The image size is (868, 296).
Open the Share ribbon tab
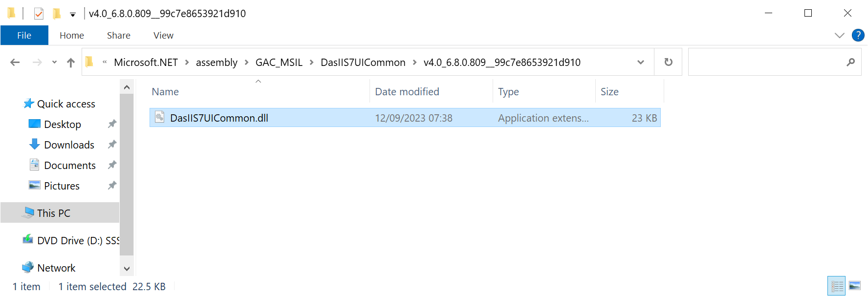coord(119,35)
